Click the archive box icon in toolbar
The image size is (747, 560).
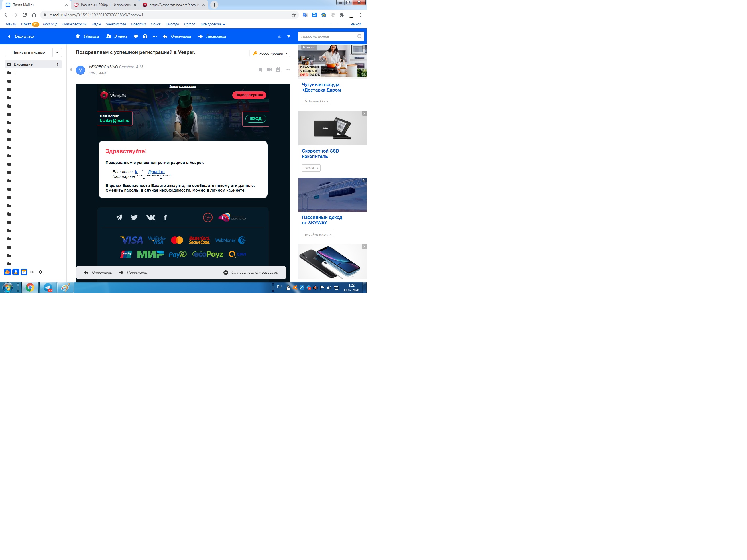(x=145, y=36)
